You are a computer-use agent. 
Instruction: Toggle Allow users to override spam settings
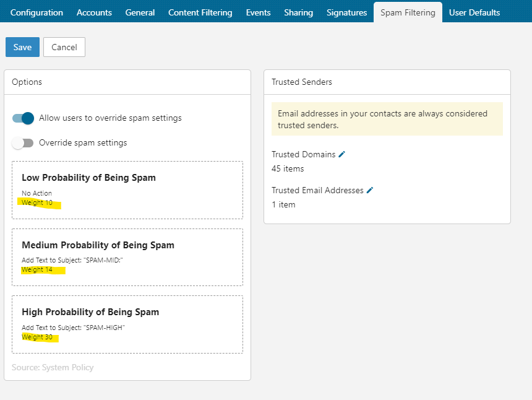coord(23,118)
